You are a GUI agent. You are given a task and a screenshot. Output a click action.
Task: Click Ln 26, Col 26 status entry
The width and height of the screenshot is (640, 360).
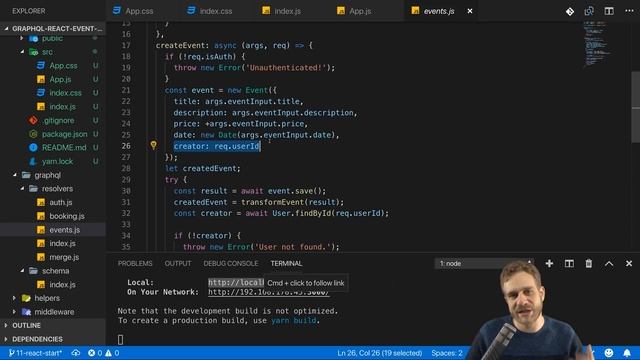coord(380,353)
